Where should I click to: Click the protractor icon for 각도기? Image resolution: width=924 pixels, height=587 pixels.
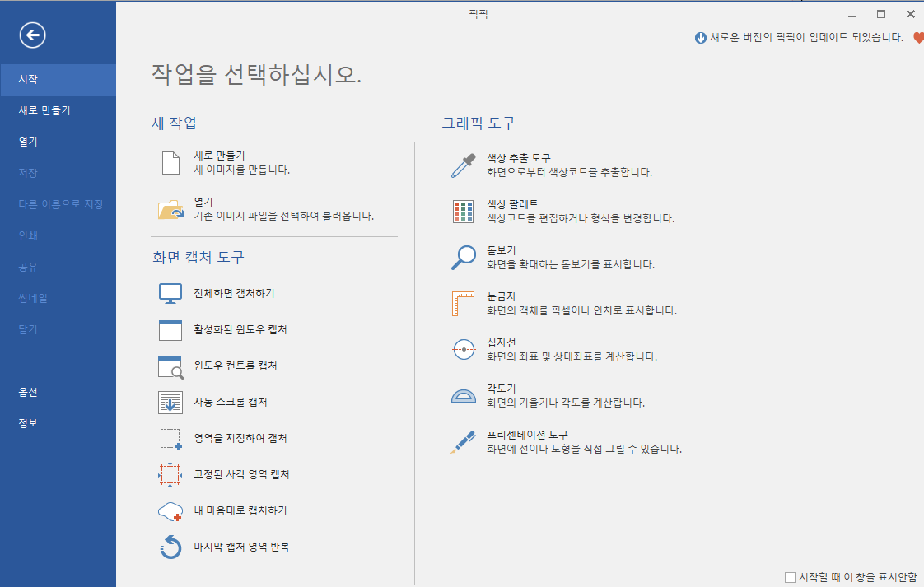463,395
